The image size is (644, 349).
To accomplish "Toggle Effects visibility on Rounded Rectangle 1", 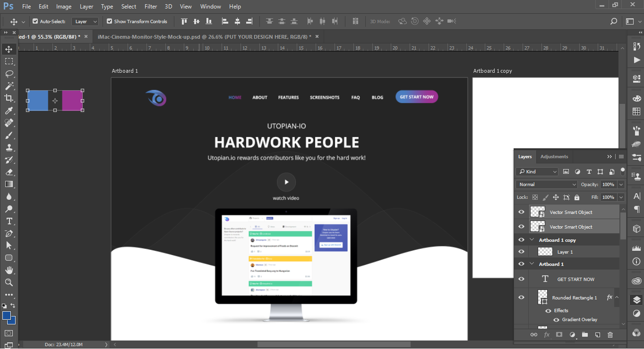I will tap(548, 311).
